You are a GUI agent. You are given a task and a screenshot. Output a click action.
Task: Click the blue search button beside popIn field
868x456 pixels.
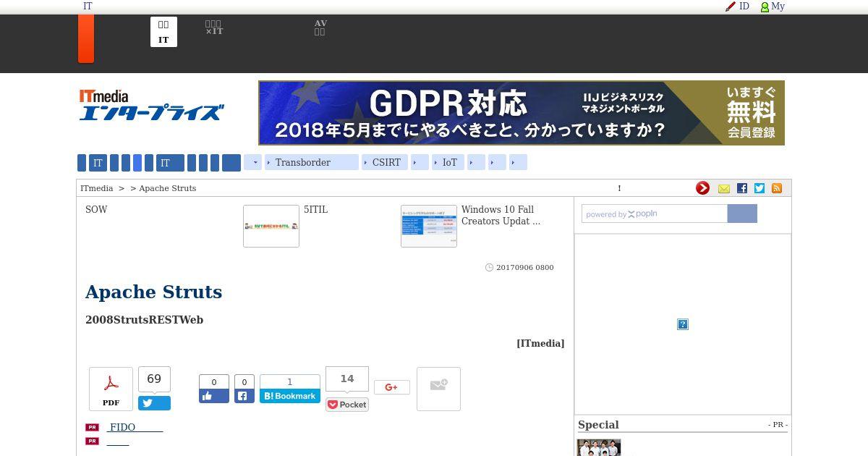pyautogui.click(x=742, y=214)
